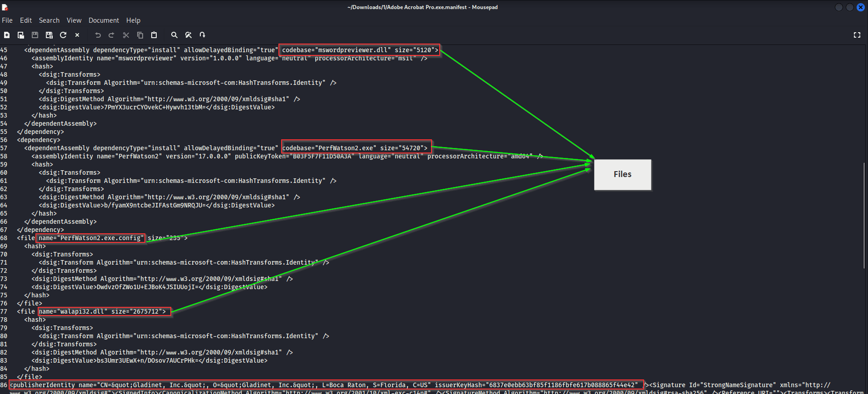Create a new document with the toolbar

pyautogui.click(x=7, y=35)
